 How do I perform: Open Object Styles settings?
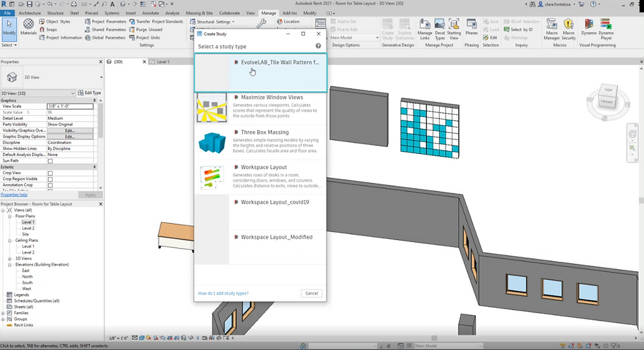click(x=55, y=22)
